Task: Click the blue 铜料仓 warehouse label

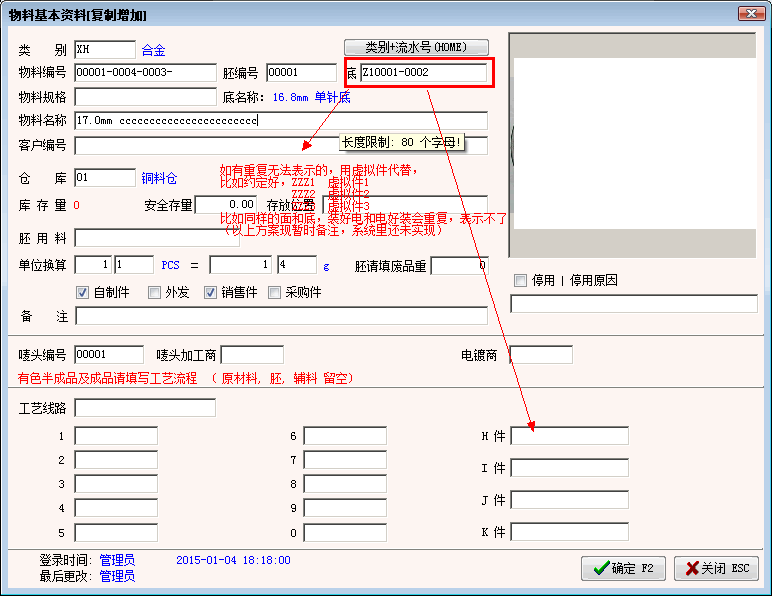Action: [x=159, y=178]
